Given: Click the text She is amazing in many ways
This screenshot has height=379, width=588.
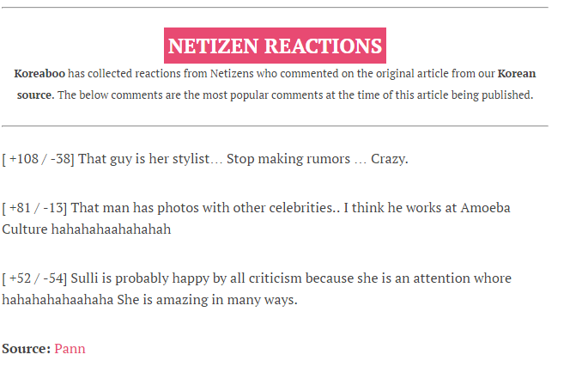Looking at the screenshot, I should 207,300.
